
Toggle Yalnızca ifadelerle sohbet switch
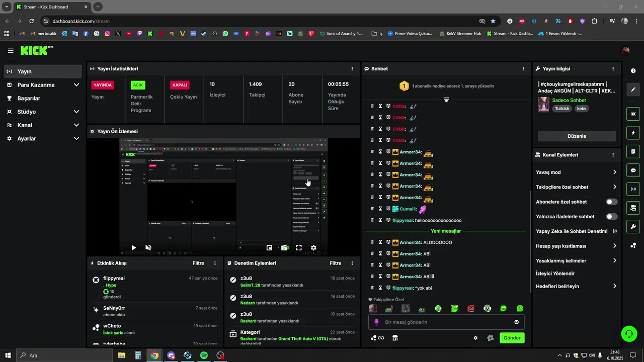[611, 217]
